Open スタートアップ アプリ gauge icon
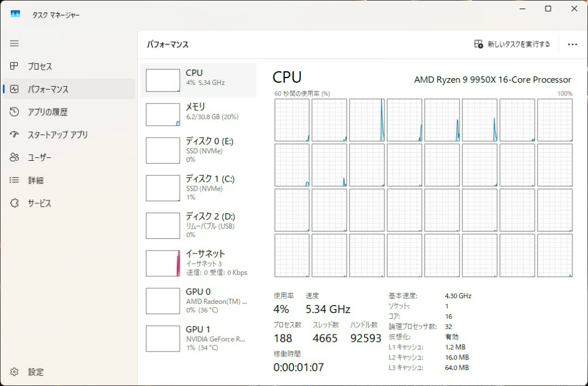 (14, 134)
